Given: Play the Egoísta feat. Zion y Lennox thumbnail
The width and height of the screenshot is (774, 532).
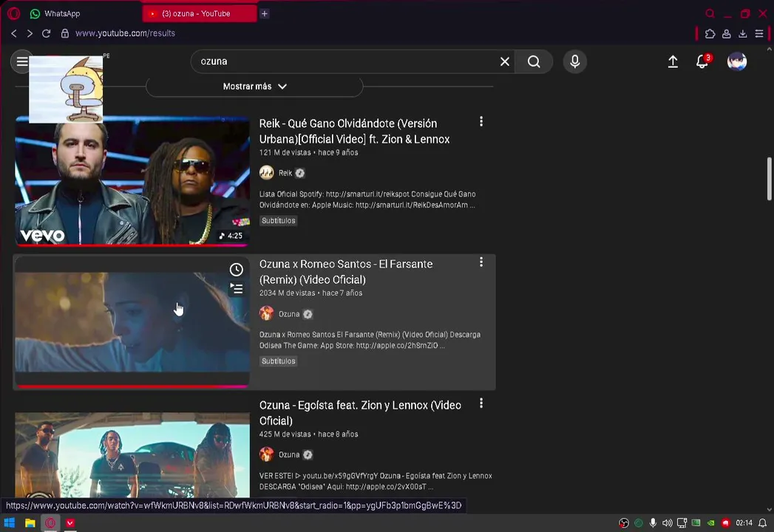Looking at the screenshot, I should pos(132,454).
